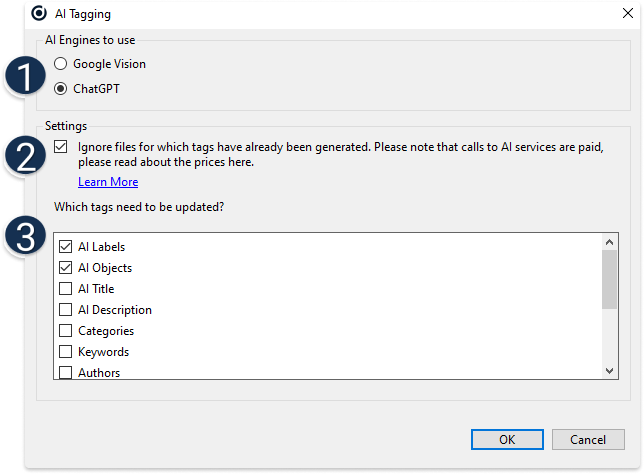The image size is (644, 474).
Task: Click the number 1 callout badge
Action: point(24,78)
